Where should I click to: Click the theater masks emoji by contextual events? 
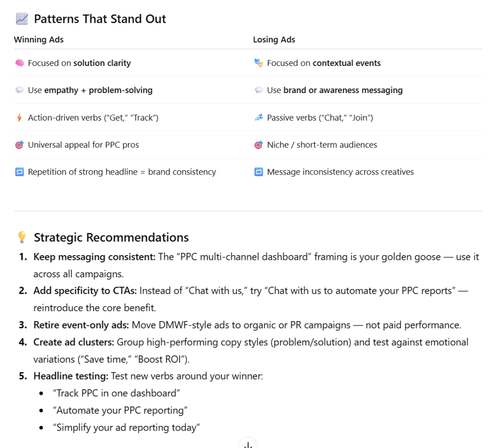(x=259, y=63)
